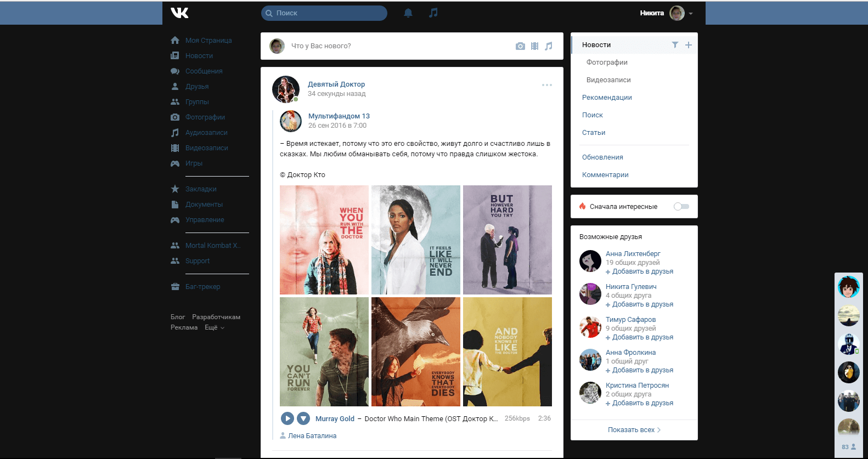
Task: Switch to the Поиск news tab
Action: pos(593,115)
